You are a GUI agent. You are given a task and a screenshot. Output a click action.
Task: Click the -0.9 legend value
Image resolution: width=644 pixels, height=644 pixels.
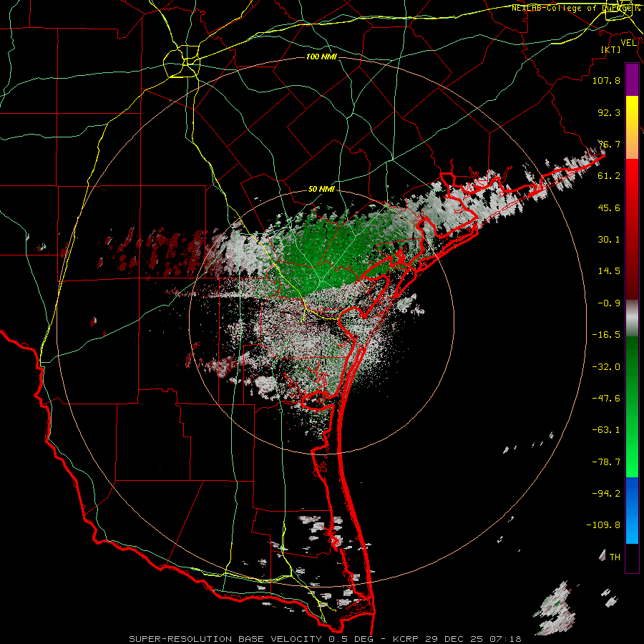point(609,303)
